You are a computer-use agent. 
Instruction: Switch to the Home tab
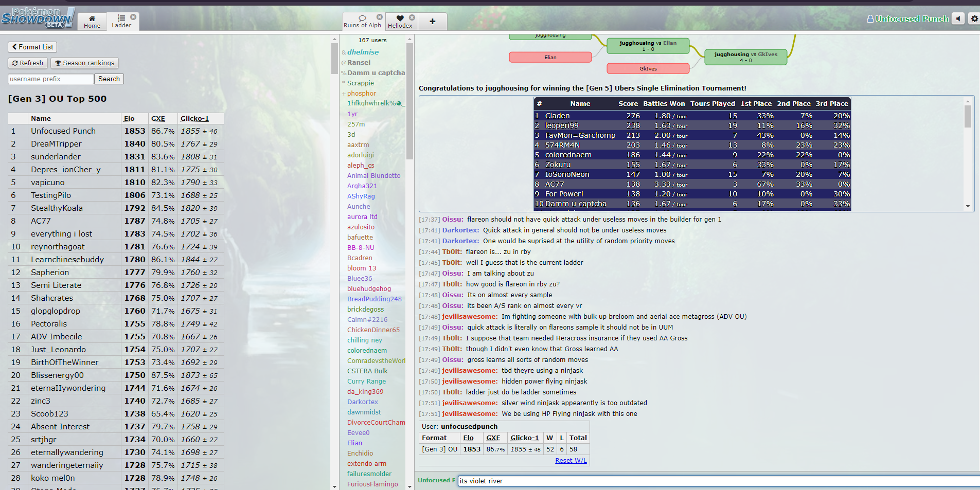pyautogui.click(x=92, y=21)
